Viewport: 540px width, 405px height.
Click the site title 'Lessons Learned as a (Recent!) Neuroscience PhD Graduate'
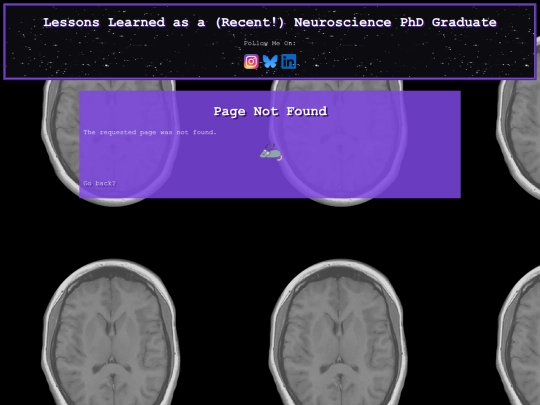270,22
